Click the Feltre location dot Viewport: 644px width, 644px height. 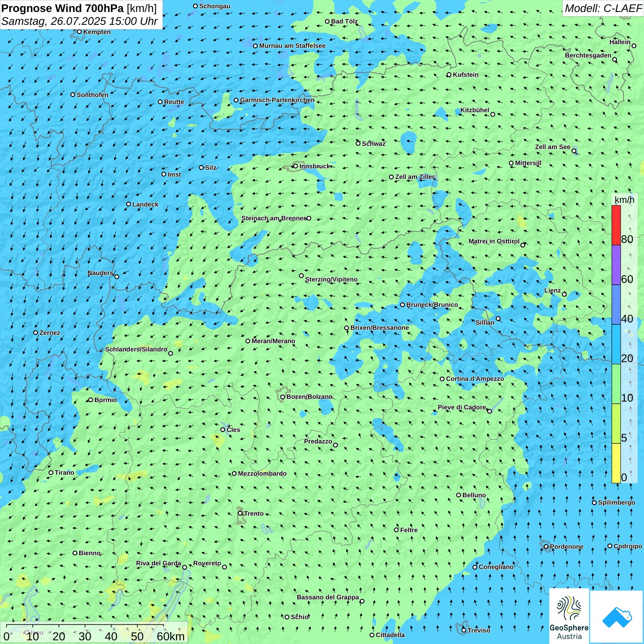pos(396,530)
